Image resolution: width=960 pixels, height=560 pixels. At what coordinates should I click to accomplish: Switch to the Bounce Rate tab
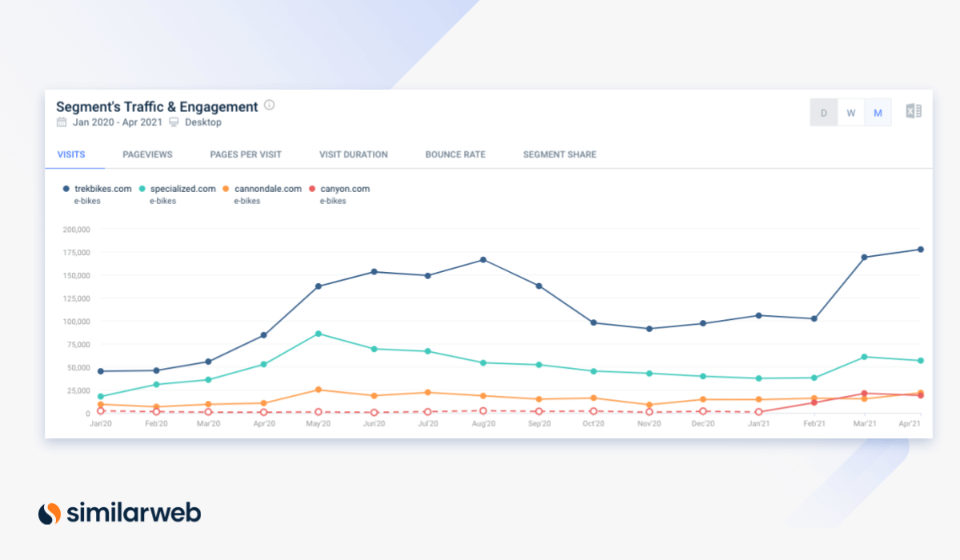pos(455,154)
